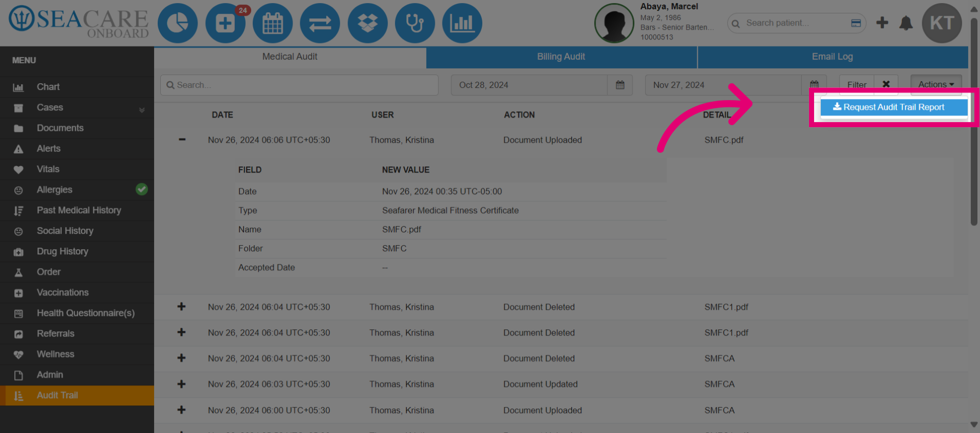The image size is (980, 433).
Task: Click the scroll down arrow at bottom right
Action: pos(974,425)
